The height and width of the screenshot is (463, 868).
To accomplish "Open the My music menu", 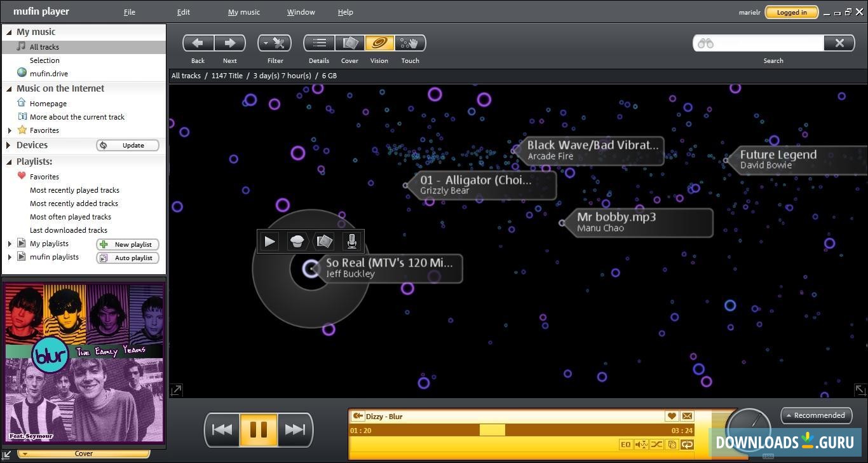I will point(244,12).
